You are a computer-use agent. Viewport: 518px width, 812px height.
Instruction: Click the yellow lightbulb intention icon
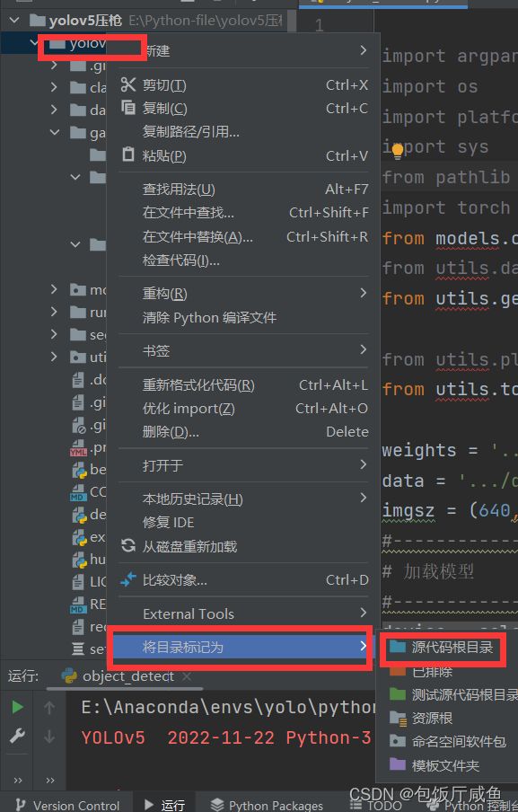point(397,151)
